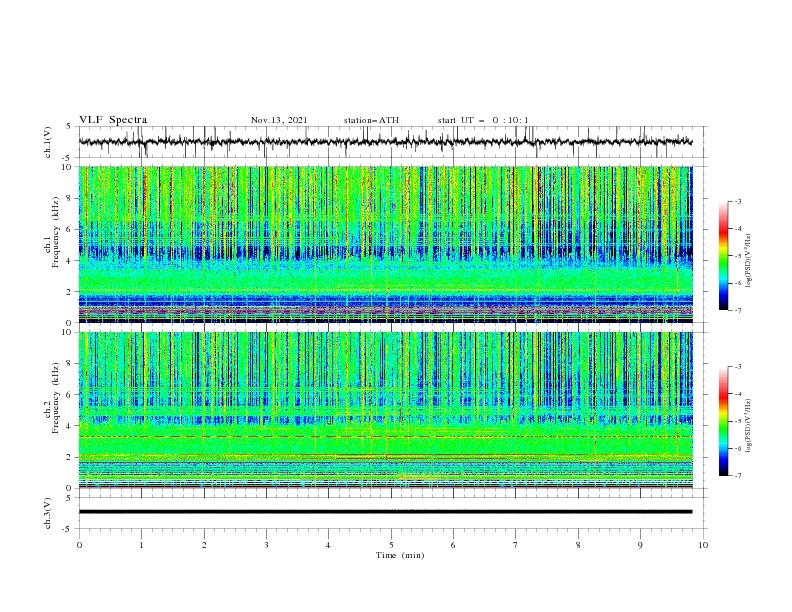Click the time axis tick label "6"
The height and width of the screenshot is (612, 792).
click(453, 545)
